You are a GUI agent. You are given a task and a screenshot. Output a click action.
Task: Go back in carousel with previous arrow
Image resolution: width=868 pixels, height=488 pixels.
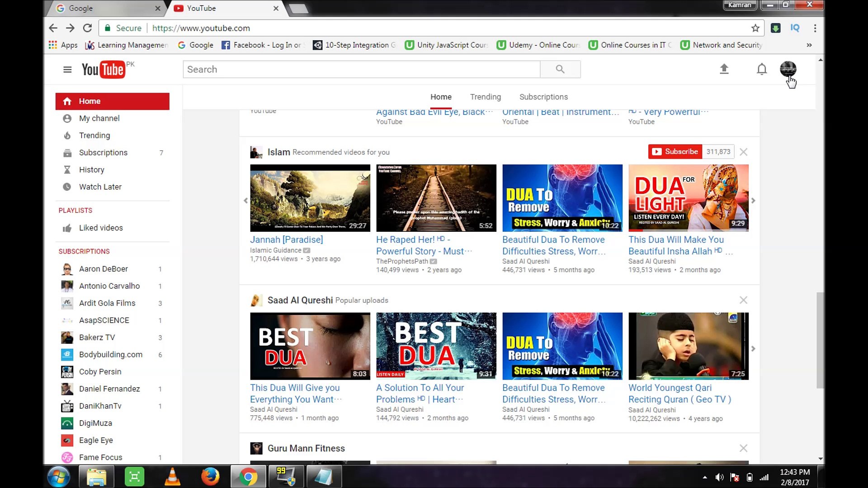[245, 200]
